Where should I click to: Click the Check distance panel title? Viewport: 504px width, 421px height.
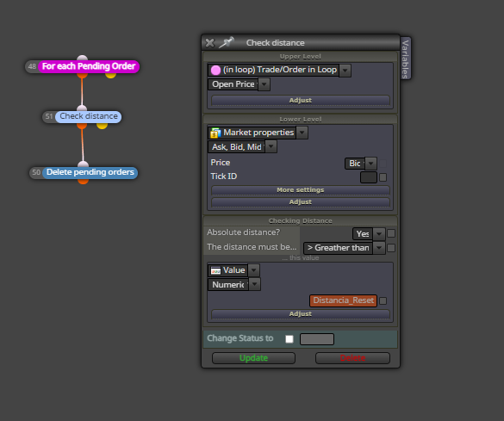point(275,43)
